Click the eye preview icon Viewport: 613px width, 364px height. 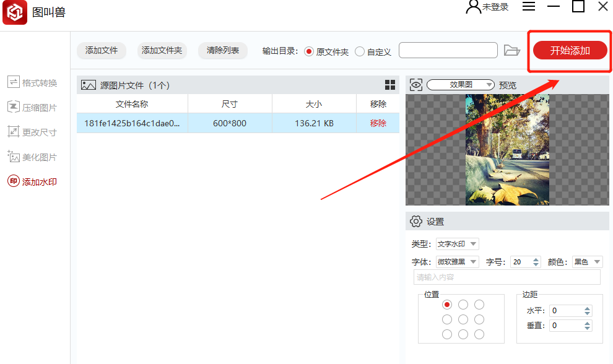[416, 85]
